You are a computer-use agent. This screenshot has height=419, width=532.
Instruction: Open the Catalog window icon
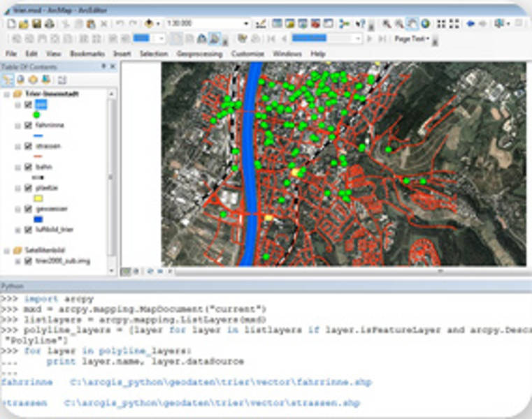point(289,23)
